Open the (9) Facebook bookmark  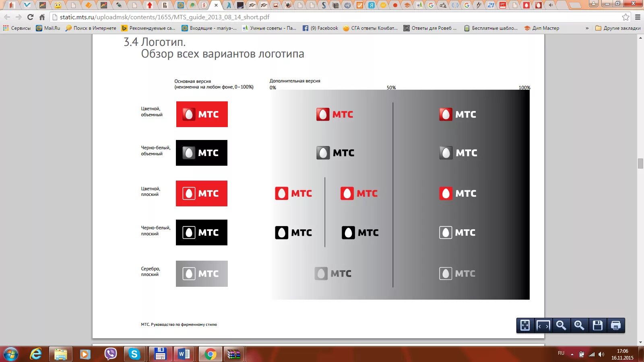320,28
